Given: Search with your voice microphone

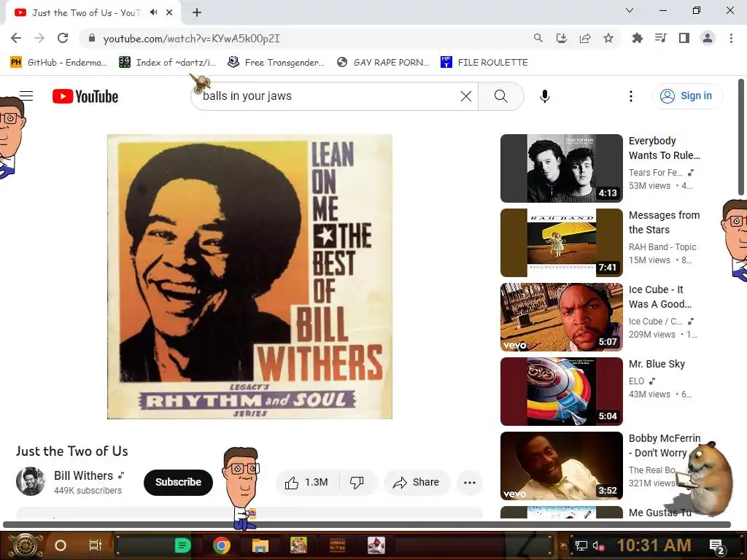Looking at the screenshot, I should tap(545, 96).
